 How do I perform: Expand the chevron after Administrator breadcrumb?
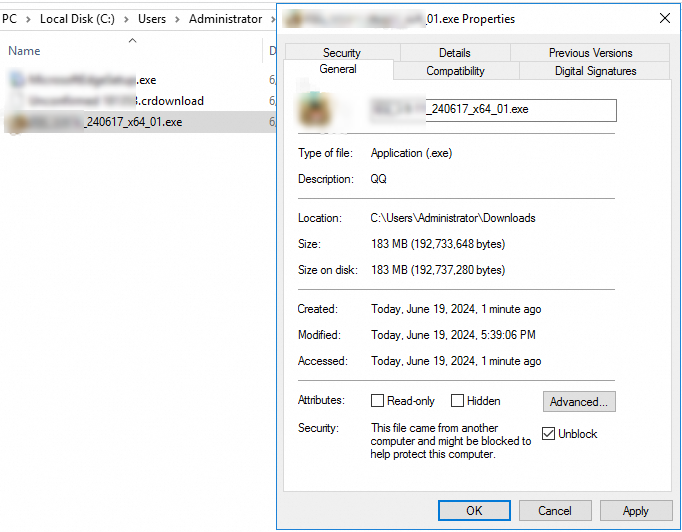click(x=273, y=20)
